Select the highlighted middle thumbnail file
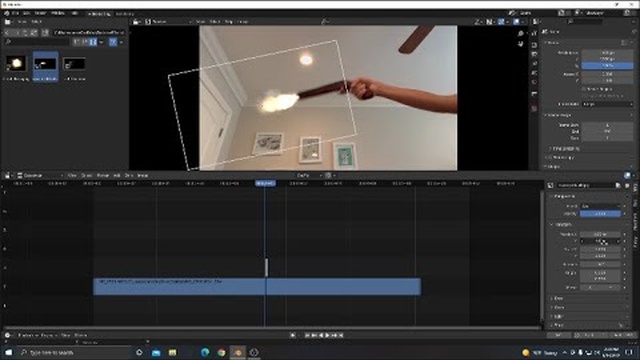This screenshot has width=640, height=360. (45, 67)
